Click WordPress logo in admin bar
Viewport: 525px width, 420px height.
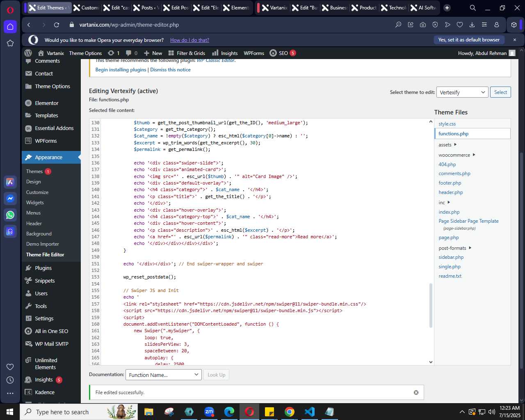(28, 53)
